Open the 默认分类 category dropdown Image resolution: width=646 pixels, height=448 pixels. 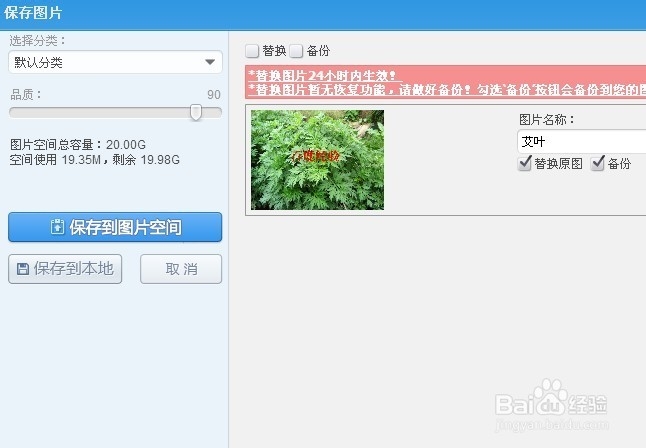click(x=115, y=62)
